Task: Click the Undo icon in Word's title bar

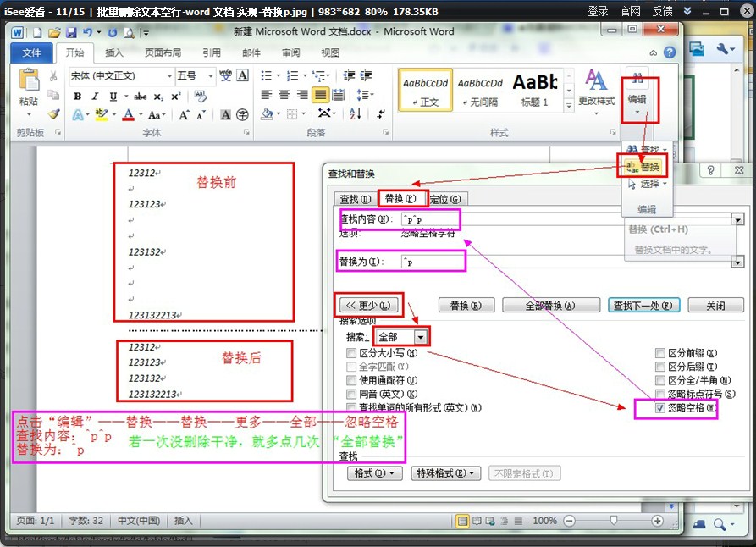Action: tap(88, 32)
